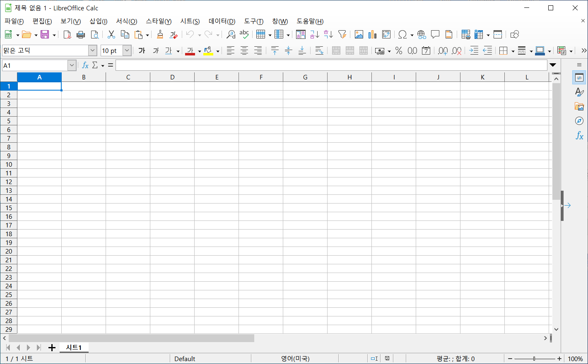This screenshot has width=588, height=364.
Task: Select Clone Formatting paintbrush icon
Action: click(160, 35)
